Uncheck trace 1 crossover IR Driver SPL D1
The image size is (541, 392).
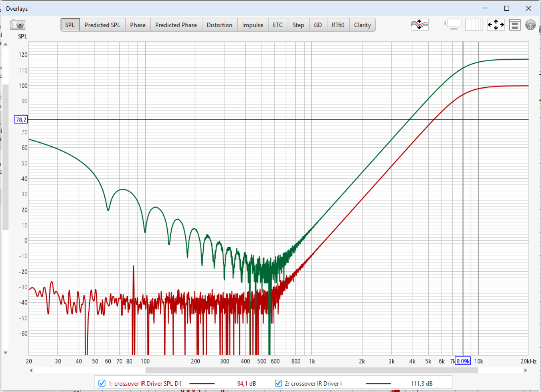tap(102, 383)
